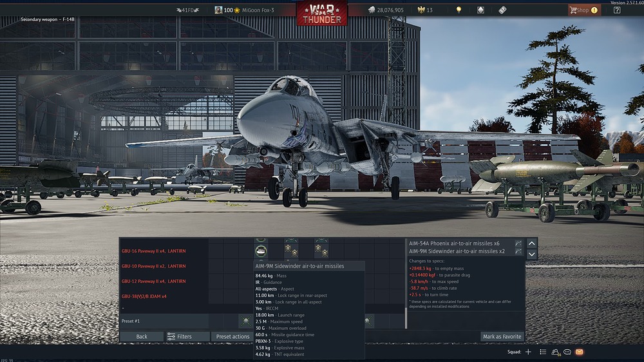Select AIM-54A Phoenix air-to-air missiles x6
Screen dimensions: 644x362
[x=454, y=243]
